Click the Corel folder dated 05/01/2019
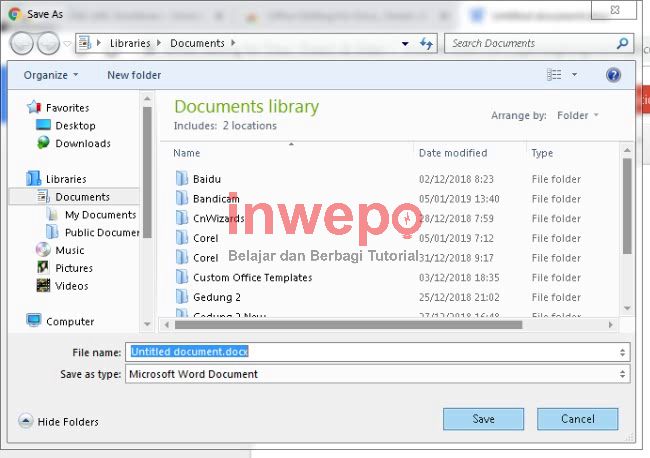The width and height of the screenshot is (650, 458). point(205,238)
